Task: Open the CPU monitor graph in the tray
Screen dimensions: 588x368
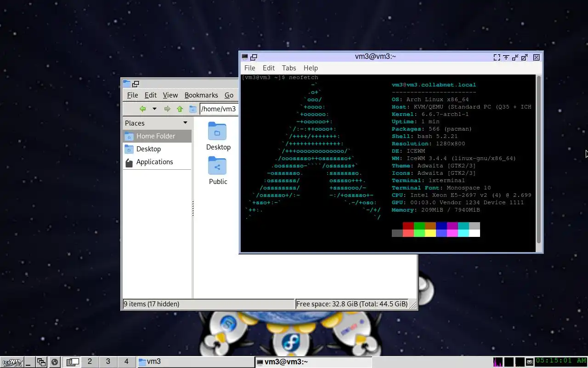Action: pos(498,362)
